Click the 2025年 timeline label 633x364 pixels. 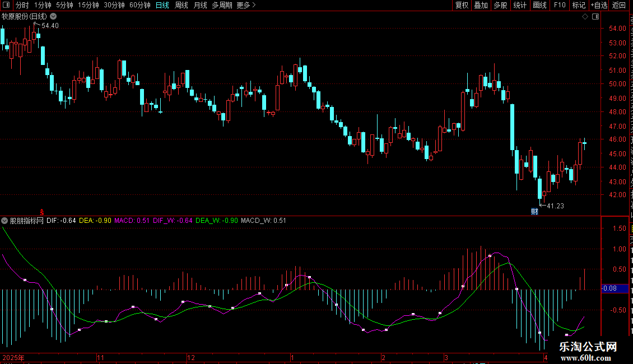click(x=13, y=357)
